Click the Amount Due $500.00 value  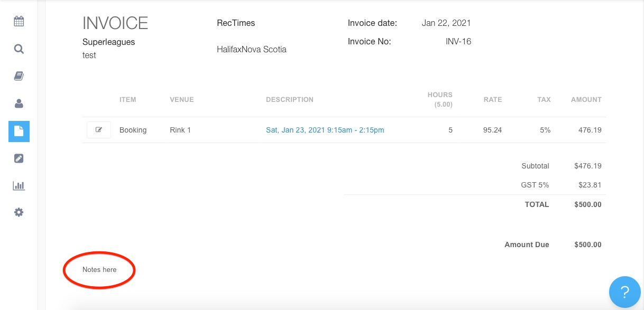click(x=587, y=245)
